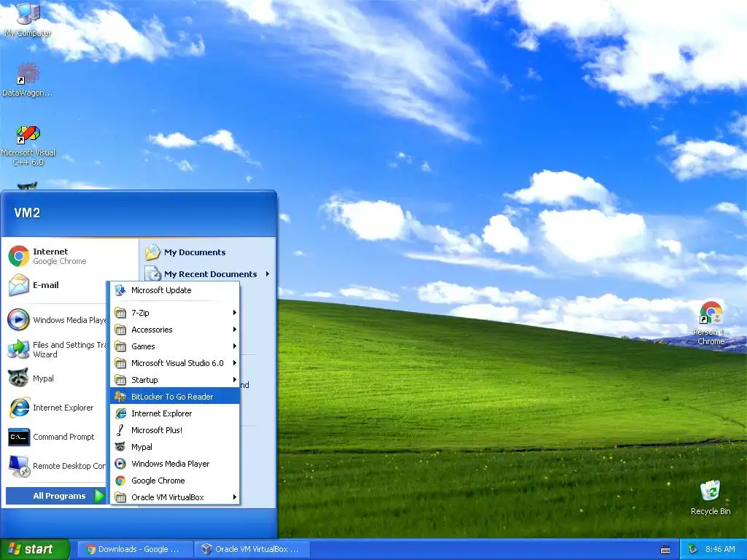Expand My Recent Documents arrow
Viewport: 747px width, 560px height.
tap(267, 274)
